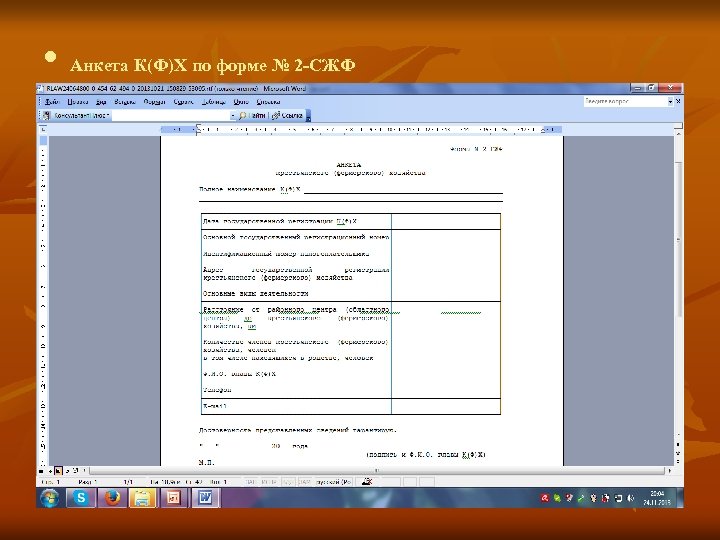Click the volume icon in system tray

coord(630,498)
